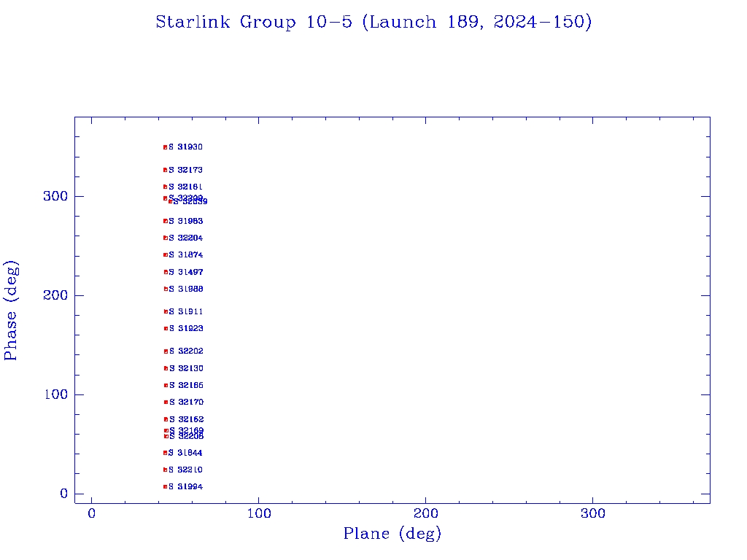Select the red marker beside S 32173

[x=165, y=170]
